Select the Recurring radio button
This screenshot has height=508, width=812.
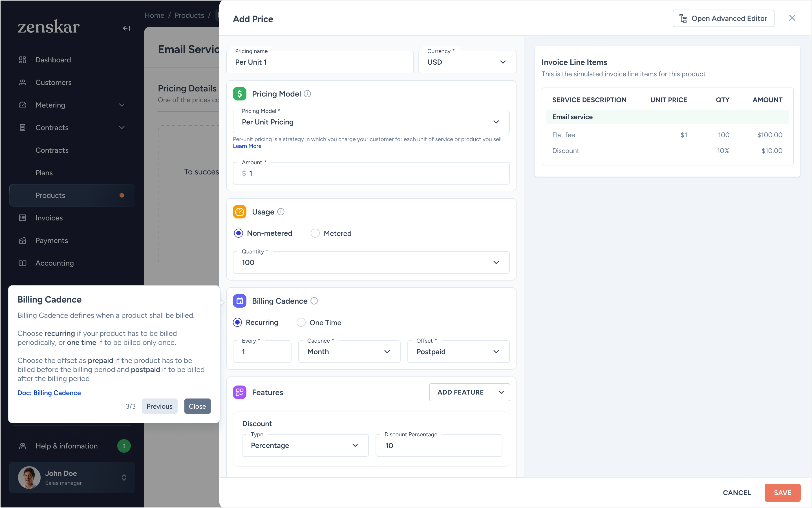(237, 323)
